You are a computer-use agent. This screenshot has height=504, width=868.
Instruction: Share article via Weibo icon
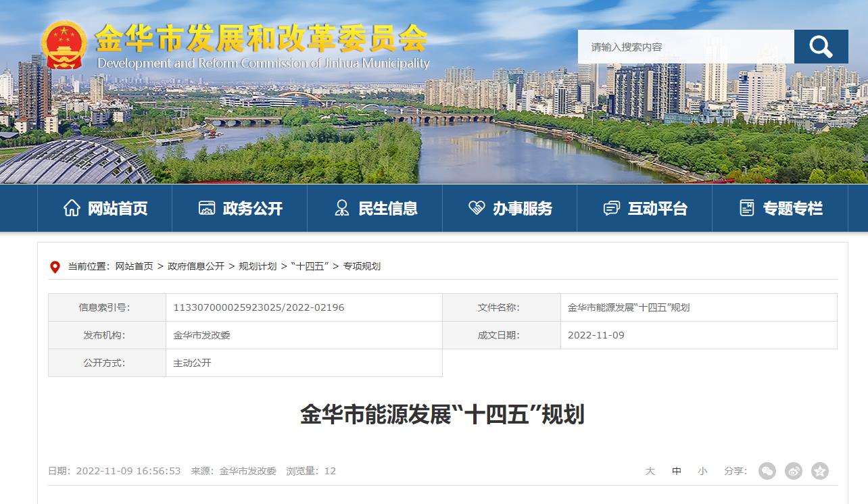tap(793, 471)
